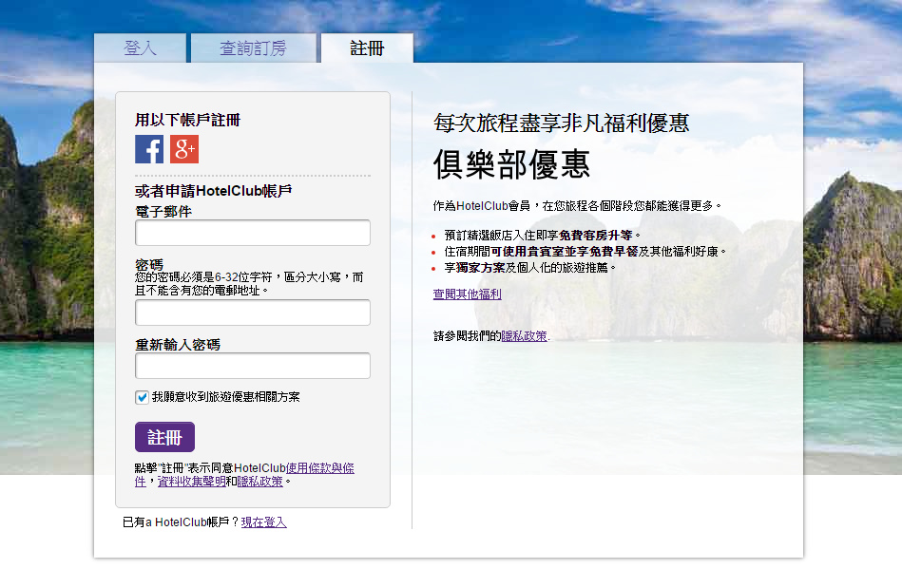Click the 隱私政策 link below the register button
The height and width of the screenshot is (588, 902).
[259, 482]
